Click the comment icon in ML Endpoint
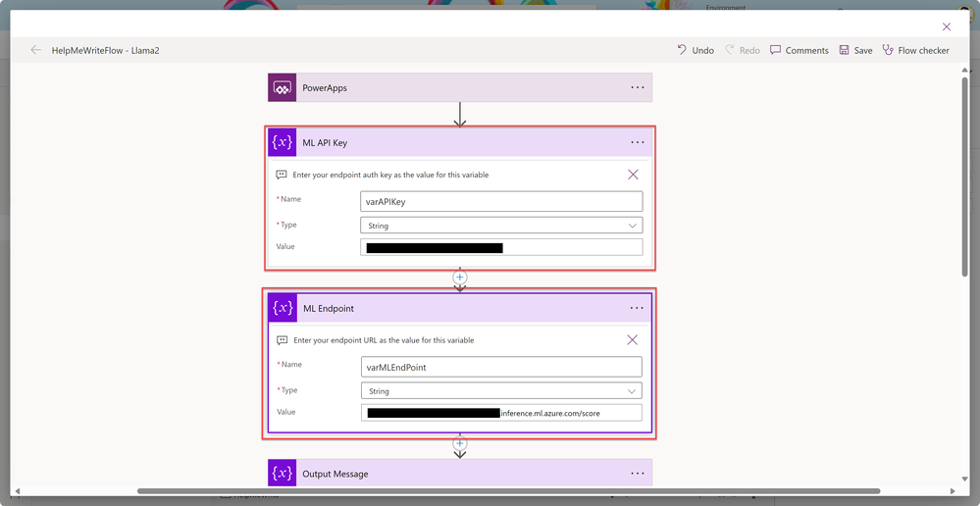This screenshot has width=980, height=506. [x=282, y=340]
